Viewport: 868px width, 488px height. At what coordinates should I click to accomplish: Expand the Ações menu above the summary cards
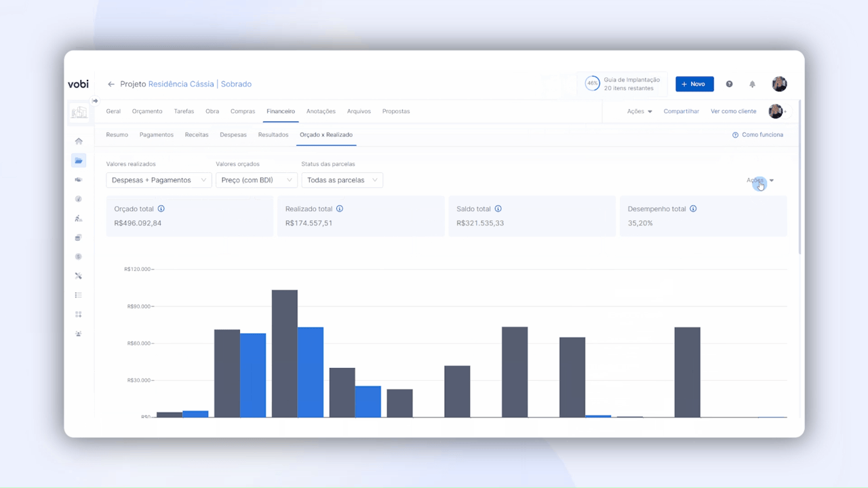[x=760, y=180]
